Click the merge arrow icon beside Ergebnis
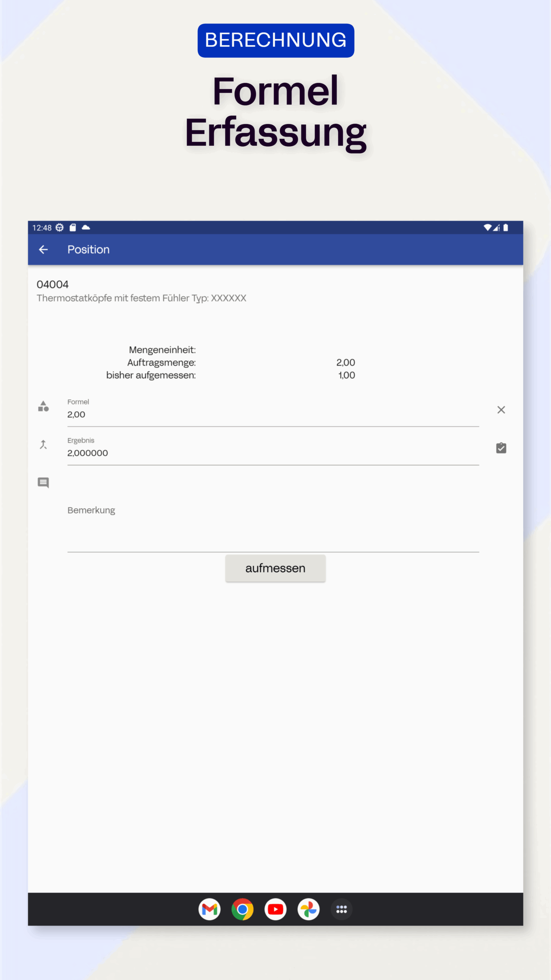Viewport: 551px width, 980px height. click(43, 444)
